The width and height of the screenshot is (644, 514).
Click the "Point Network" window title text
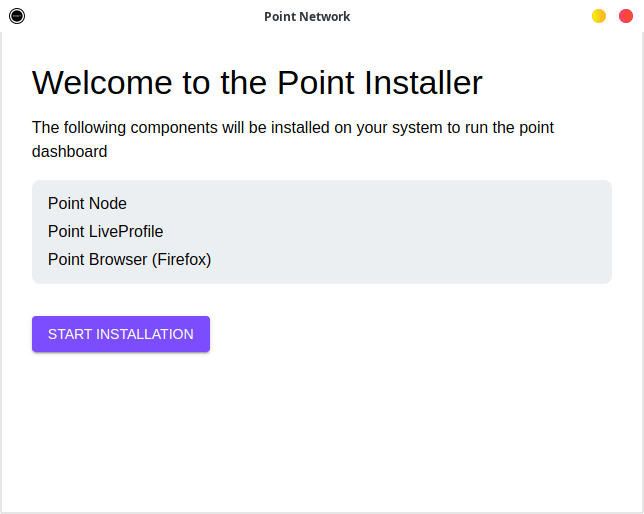coord(307,17)
